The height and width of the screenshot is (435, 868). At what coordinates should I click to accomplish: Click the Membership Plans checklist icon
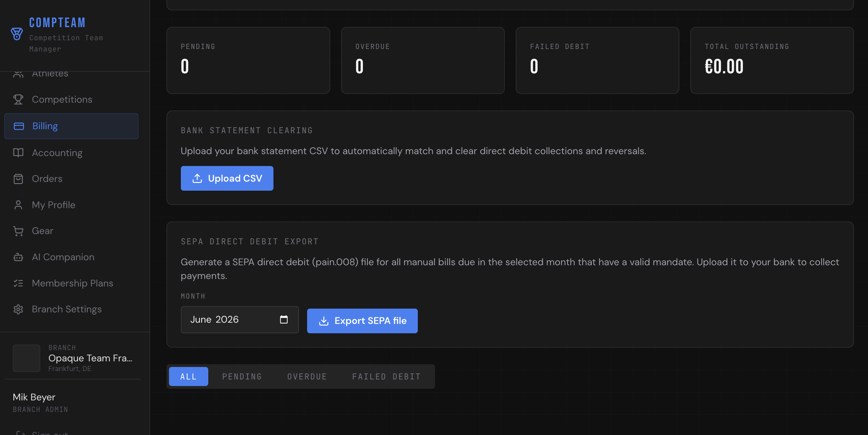[18, 283]
